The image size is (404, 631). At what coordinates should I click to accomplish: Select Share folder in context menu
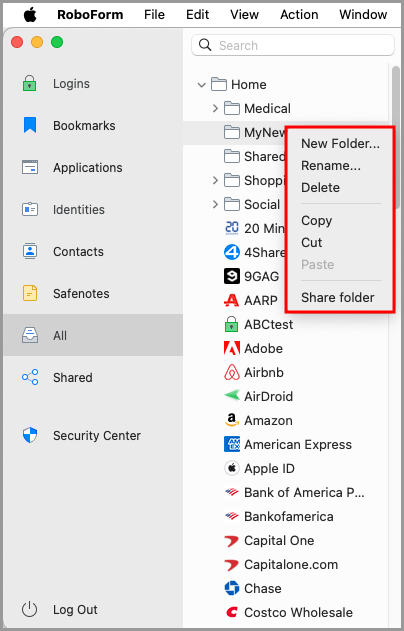coord(338,297)
